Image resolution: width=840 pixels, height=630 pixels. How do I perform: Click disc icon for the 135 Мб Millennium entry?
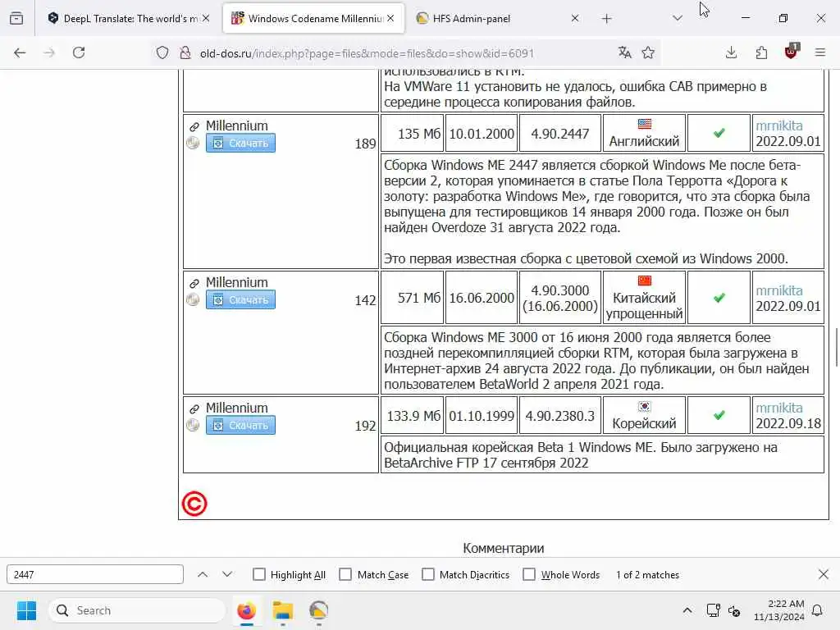click(x=193, y=143)
